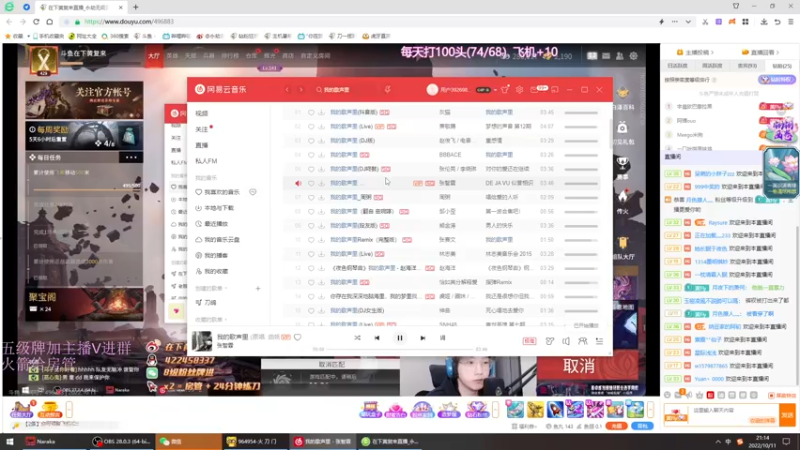Navigate forward in NetEase Cloud Music
Image resolution: width=800 pixels, height=450 pixels.
coord(301,90)
